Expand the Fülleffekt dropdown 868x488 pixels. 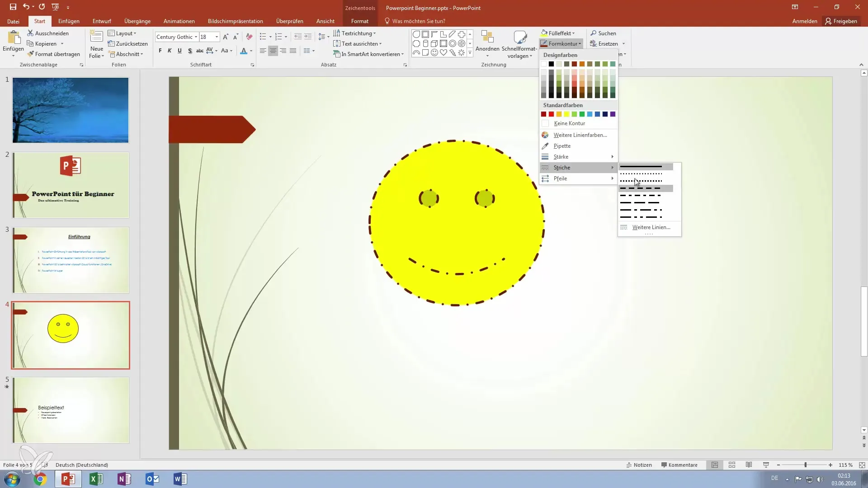pos(558,33)
